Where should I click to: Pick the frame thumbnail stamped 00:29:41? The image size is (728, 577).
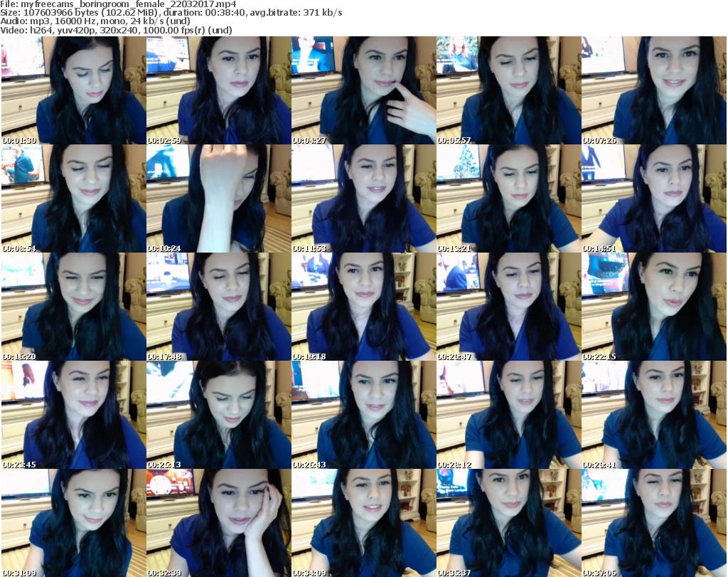point(654,415)
